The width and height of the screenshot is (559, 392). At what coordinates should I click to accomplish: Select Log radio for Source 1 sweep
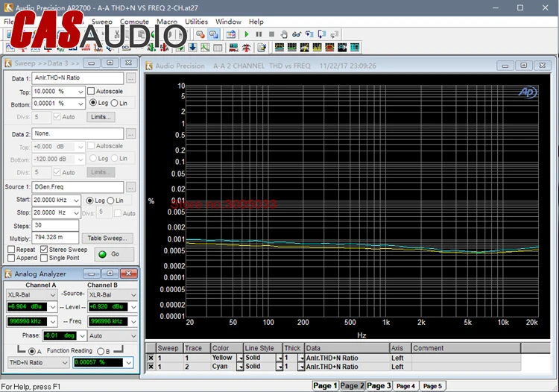pyautogui.click(x=89, y=200)
